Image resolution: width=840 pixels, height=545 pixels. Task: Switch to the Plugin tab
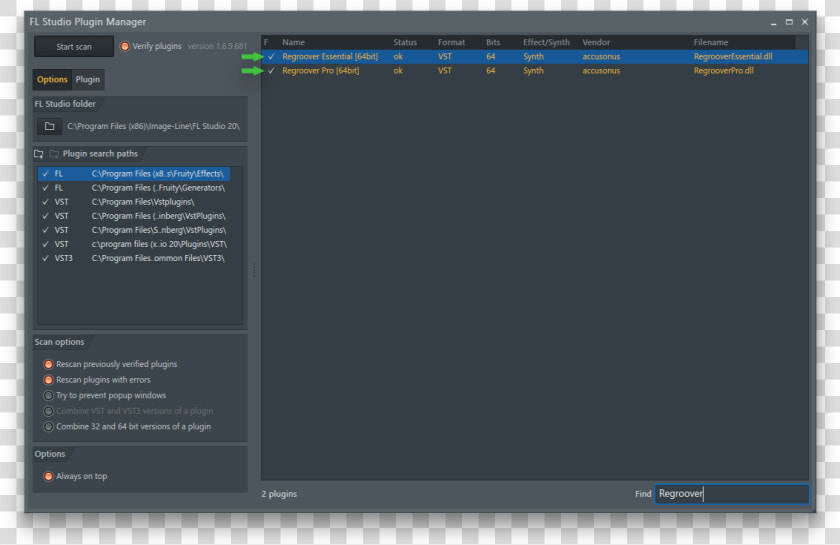pos(87,79)
